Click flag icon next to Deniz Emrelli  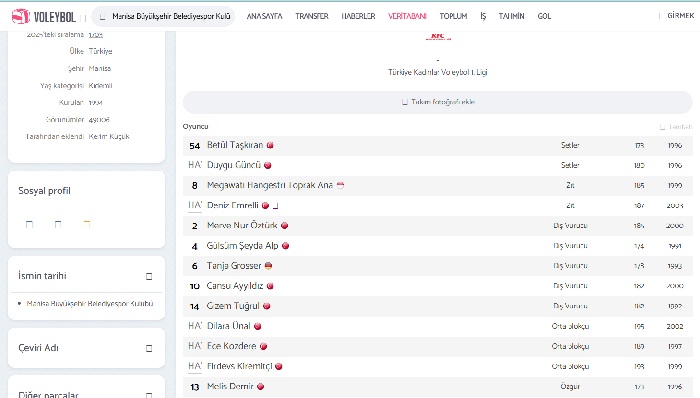point(265,206)
